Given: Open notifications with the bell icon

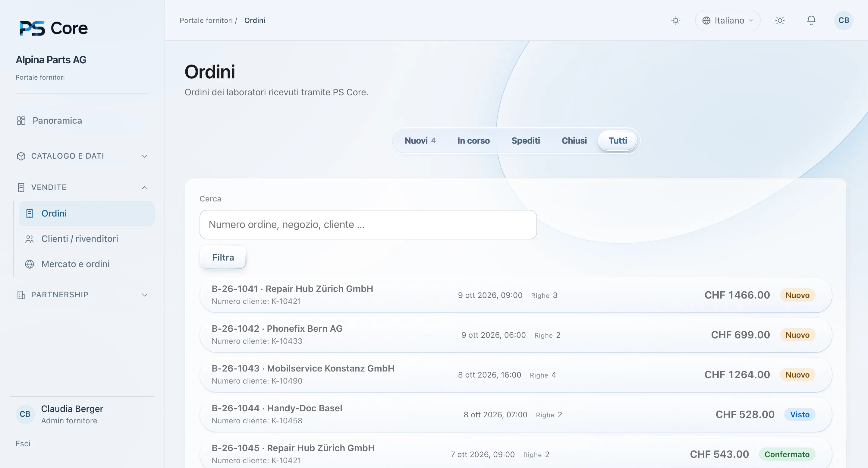Looking at the screenshot, I should (x=811, y=21).
